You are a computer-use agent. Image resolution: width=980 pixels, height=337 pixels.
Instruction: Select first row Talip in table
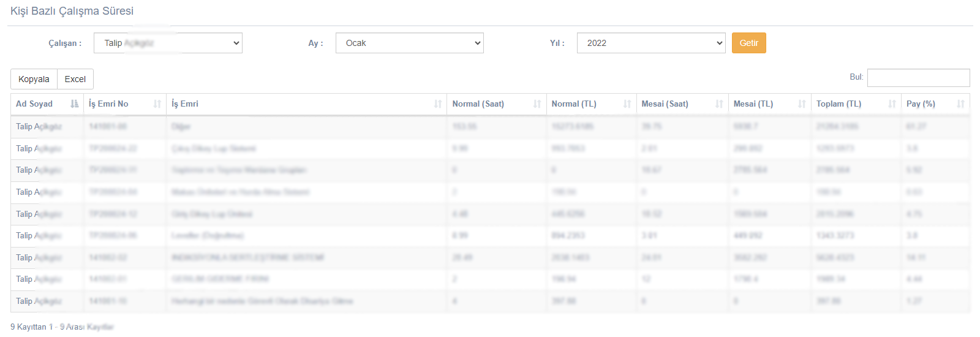pyautogui.click(x=39, y=126)
